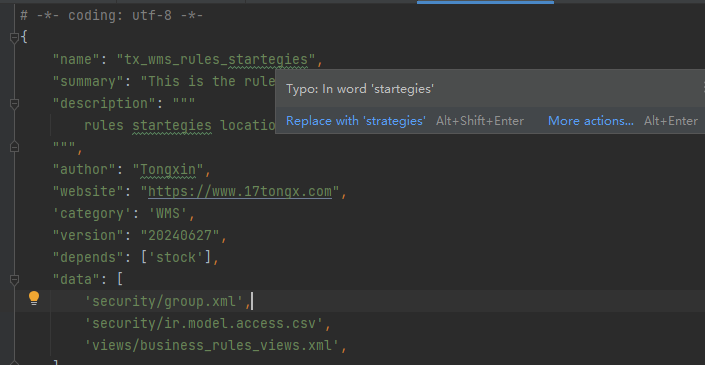Click the misspelled tx_wms_rules_startegies name
Screen dimensions: 705x365
click(215, 59)
